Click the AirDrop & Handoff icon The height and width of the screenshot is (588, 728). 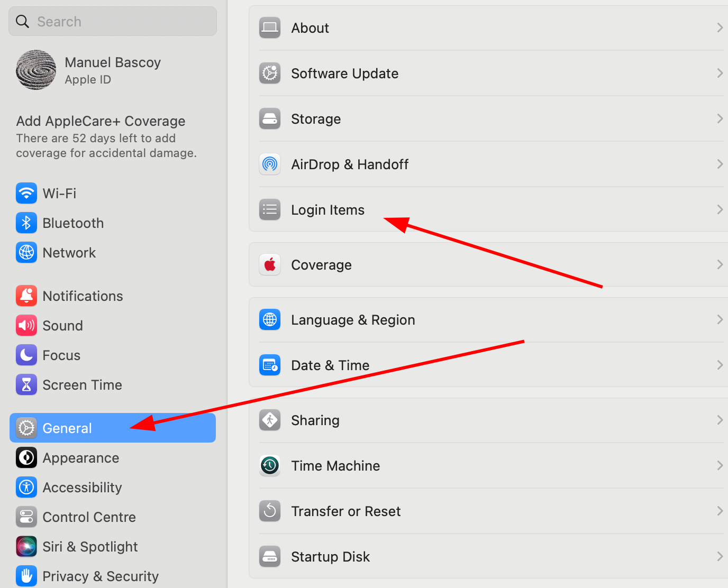[x=270, y=164]
